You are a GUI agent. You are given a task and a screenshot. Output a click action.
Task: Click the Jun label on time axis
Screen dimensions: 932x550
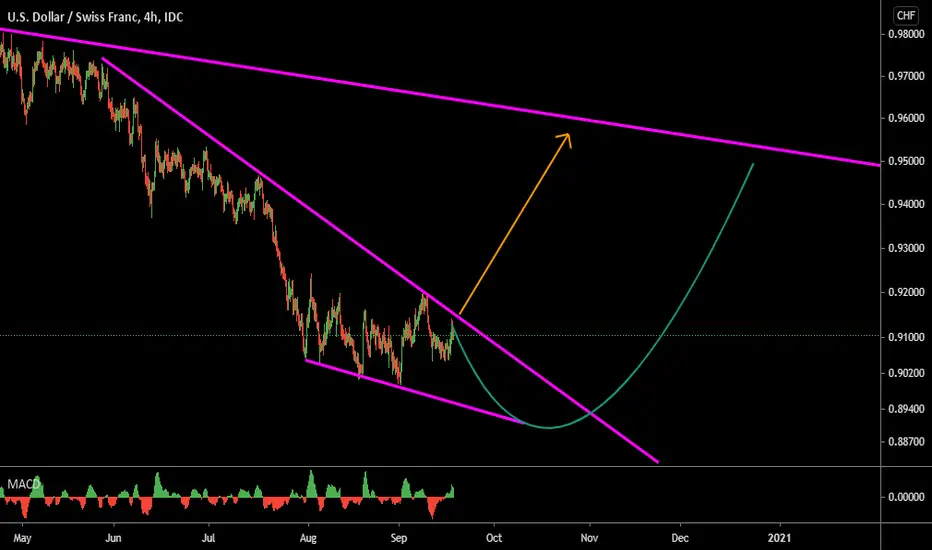(x=113, y=538)
